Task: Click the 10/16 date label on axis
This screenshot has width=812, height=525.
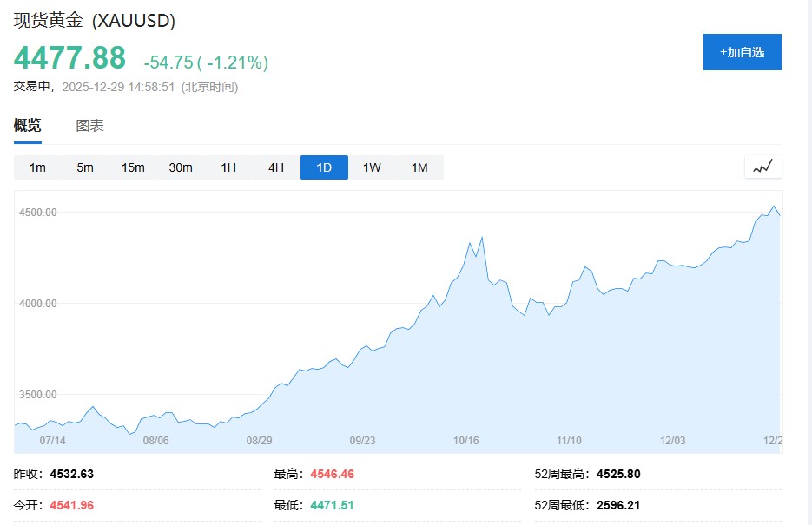Action: 465,441
